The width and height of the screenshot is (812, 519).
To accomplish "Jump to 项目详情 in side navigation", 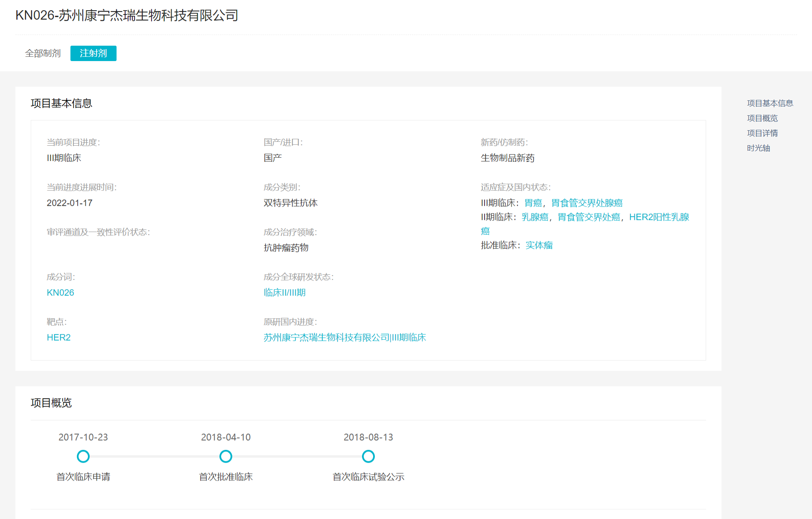I will click(x=762, y=133).
